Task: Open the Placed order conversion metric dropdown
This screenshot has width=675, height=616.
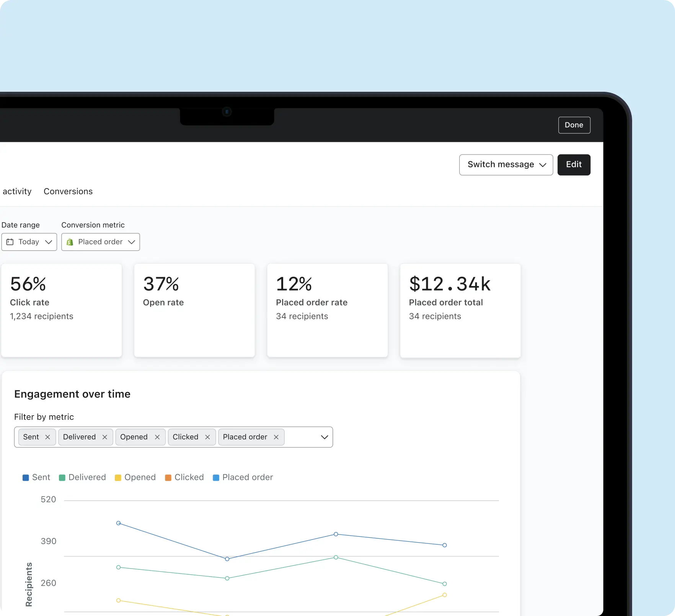Action: [101, 242]
